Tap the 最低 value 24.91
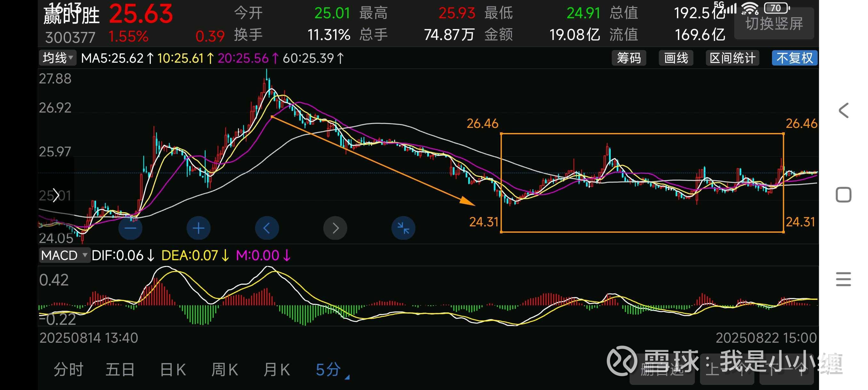868x390 pixels. coord(583,13)
